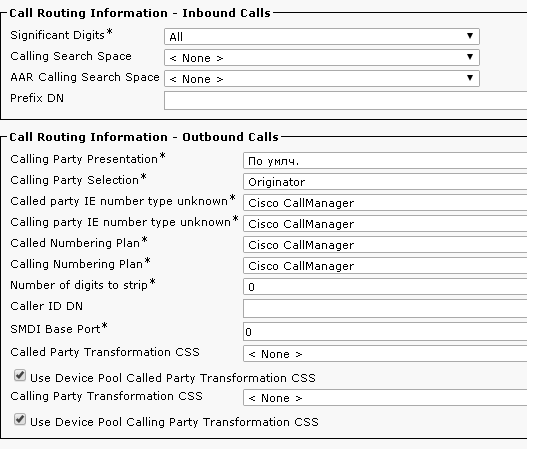This screenshot has width=559, height=460.
Task: Open the Calling Numbering Plan dropdown
Action: [x=385, y=266]
